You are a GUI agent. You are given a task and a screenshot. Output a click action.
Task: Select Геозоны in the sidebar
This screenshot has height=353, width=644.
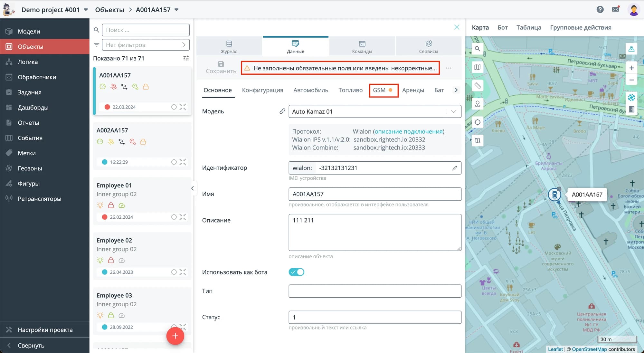[30, 168]
